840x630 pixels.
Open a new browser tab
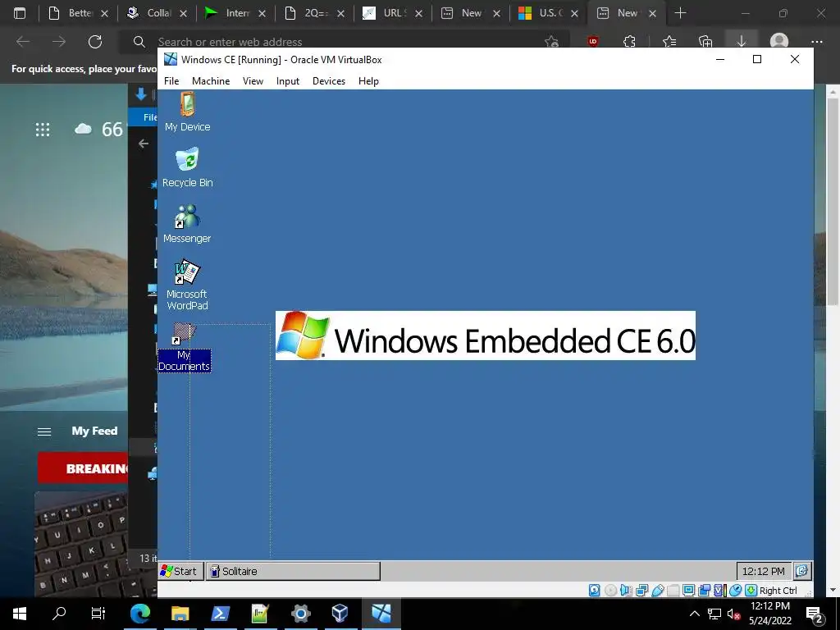pyautogui.click(x=680, y=13)
